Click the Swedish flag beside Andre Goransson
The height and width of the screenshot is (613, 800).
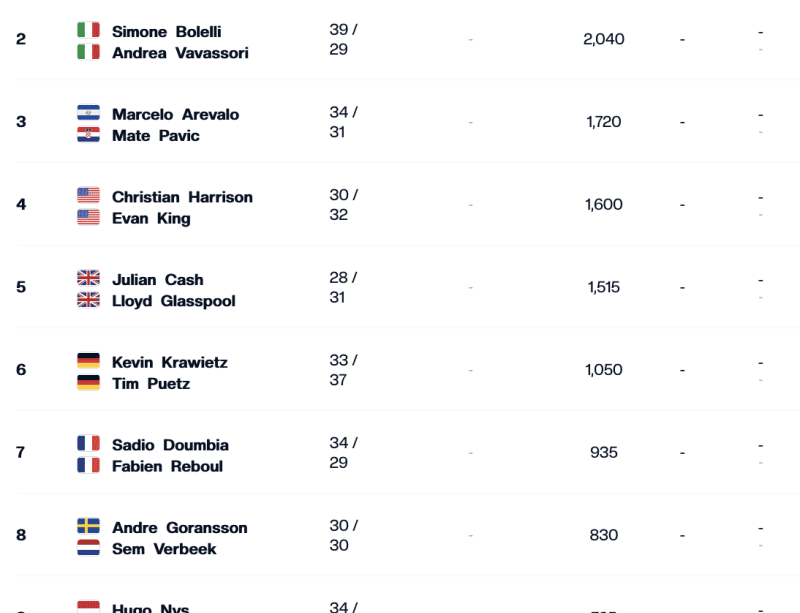[x=88, y=526]
